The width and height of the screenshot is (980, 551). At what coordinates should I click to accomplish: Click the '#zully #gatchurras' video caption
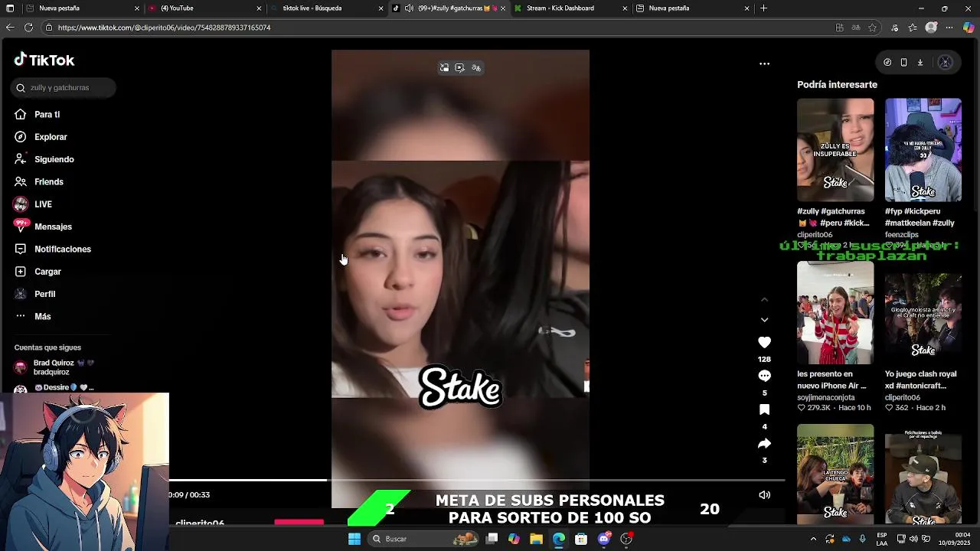[833, 217]
